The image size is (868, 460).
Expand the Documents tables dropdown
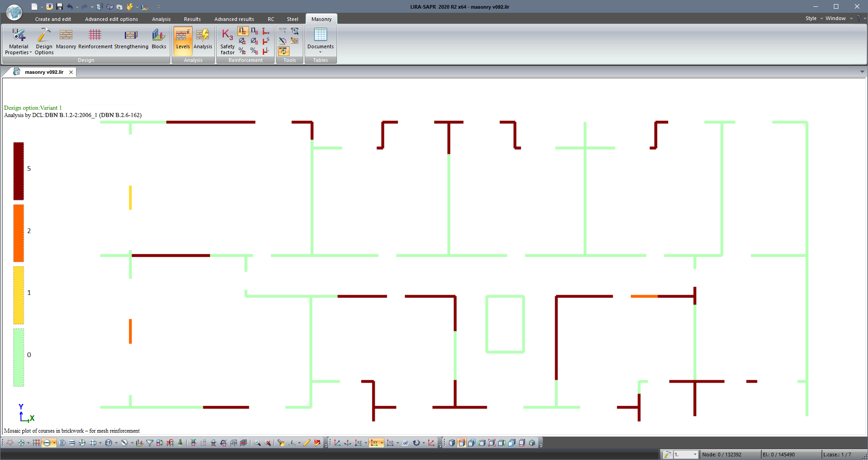(320, 41)
